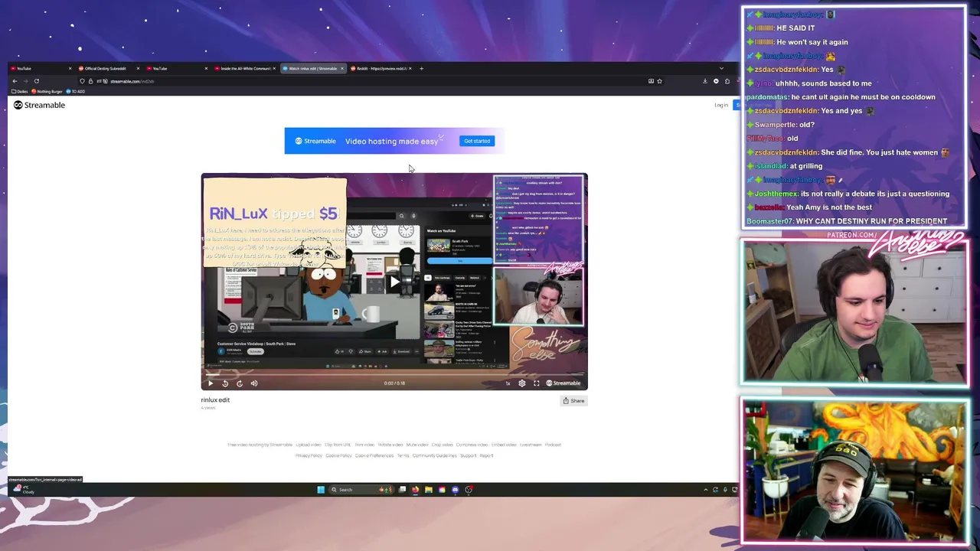Click the Support footer link
Screen dimensions: 980x551
(x=468, y=455)
